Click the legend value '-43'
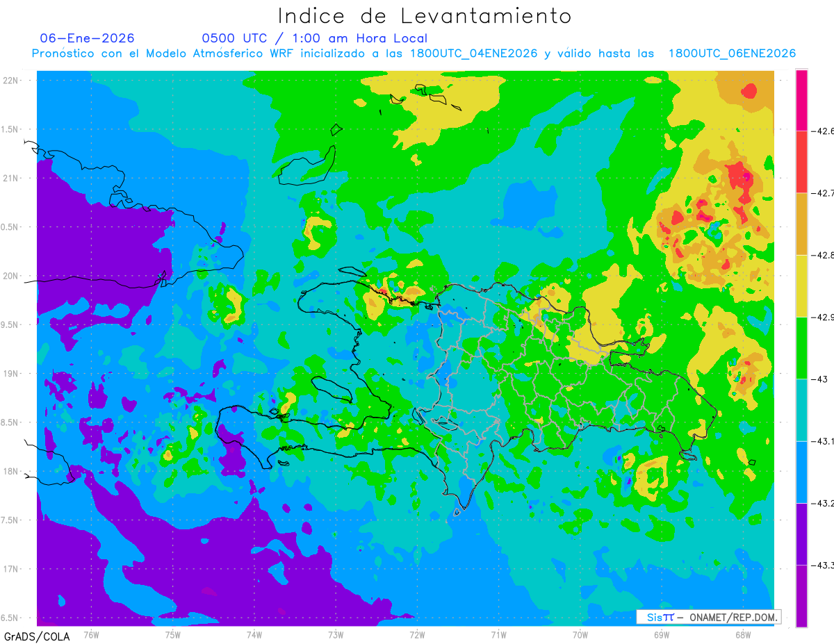The image size is (834, 644). pyautogui.click(x=819, y=379)
